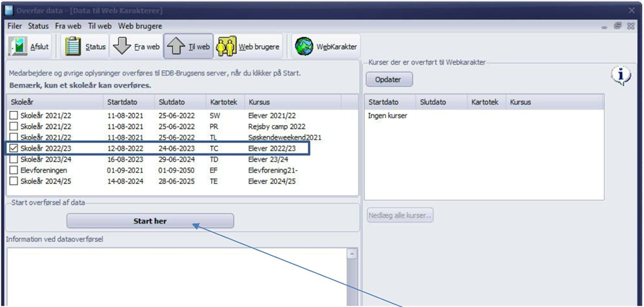Minimize the inner document window

click(604, 26)
